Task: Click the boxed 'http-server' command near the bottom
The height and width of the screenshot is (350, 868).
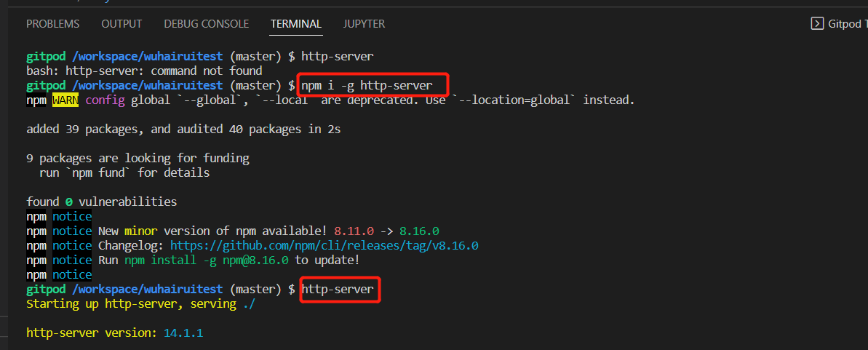Action: click(338, 289)
